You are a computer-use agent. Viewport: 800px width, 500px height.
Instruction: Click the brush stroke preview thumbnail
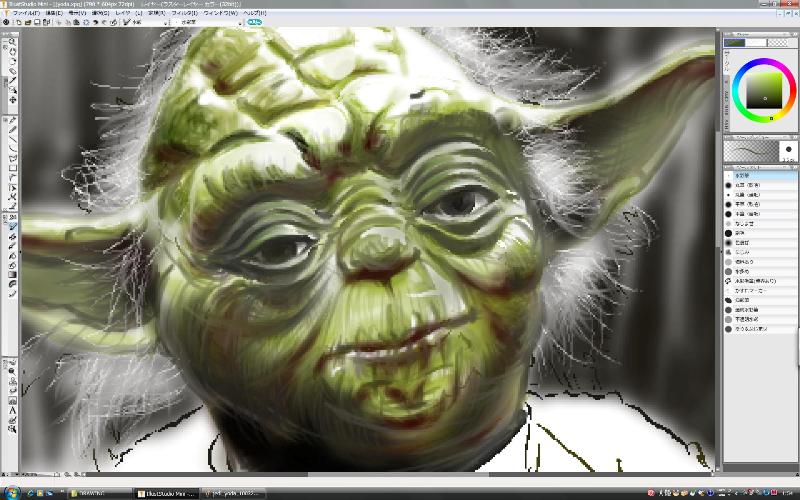click(x=751, y=151)
